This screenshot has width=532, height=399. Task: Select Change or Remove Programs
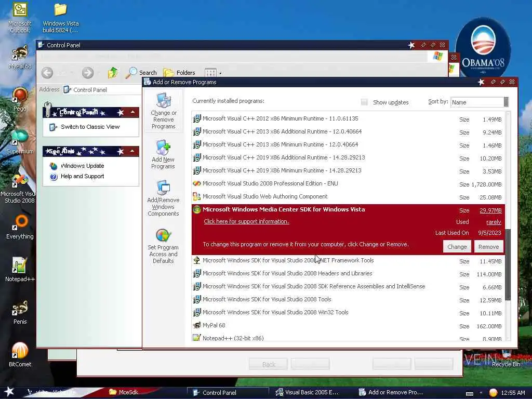[163, 111]
